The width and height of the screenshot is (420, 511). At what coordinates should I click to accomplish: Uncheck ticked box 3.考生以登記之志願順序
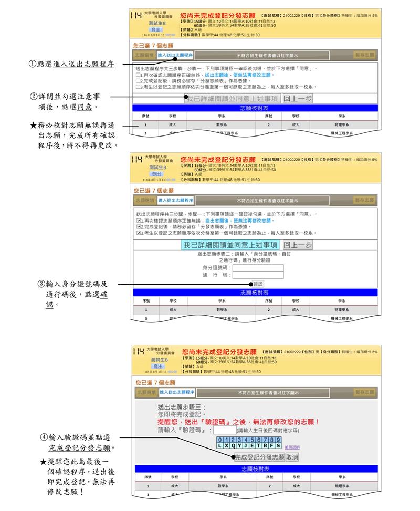[139, 233]
